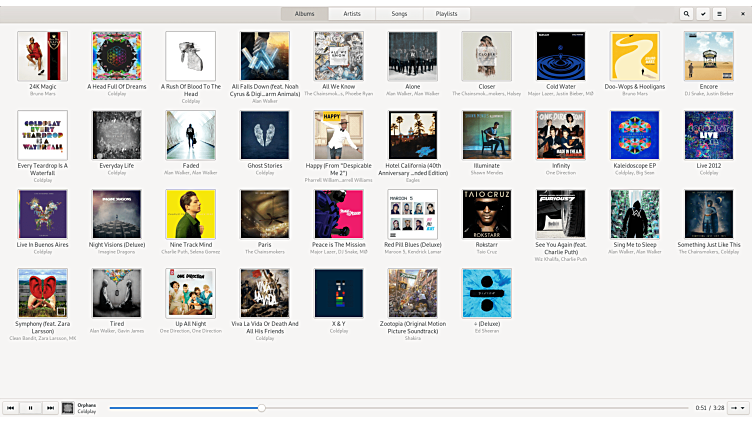Switch to the Songs tab

[399, 14]
